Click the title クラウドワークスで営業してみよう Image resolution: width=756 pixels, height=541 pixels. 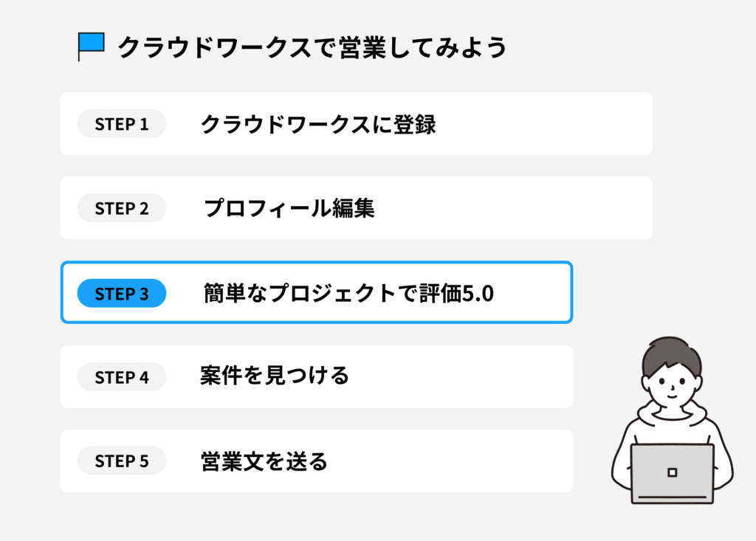(x=312, y=47)
